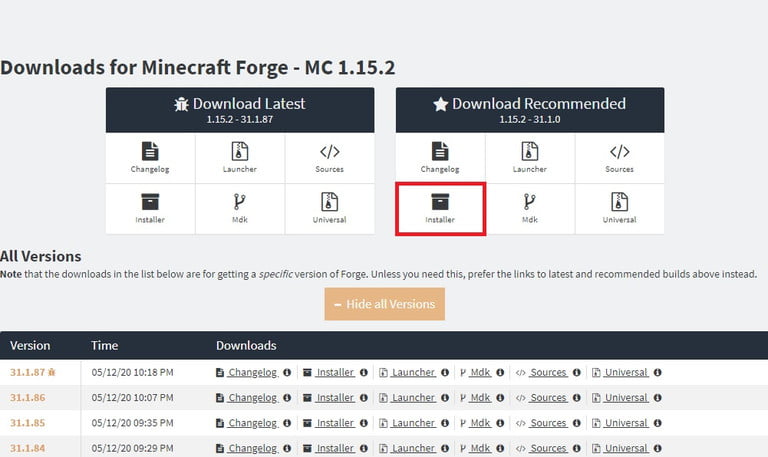Click timestamp 05/12/20 09:35 PM
This screenshot has height=457, width=768.
tap(132, 423)
